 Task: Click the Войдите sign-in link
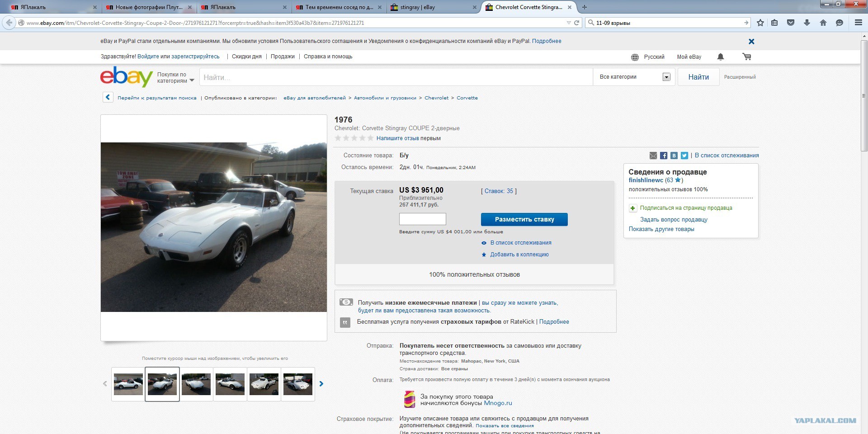[148, 57]
